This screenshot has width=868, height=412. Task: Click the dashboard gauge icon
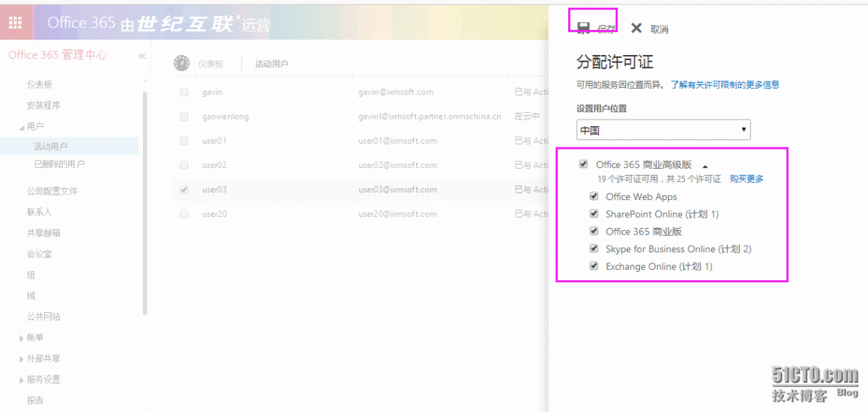[182, 63]
